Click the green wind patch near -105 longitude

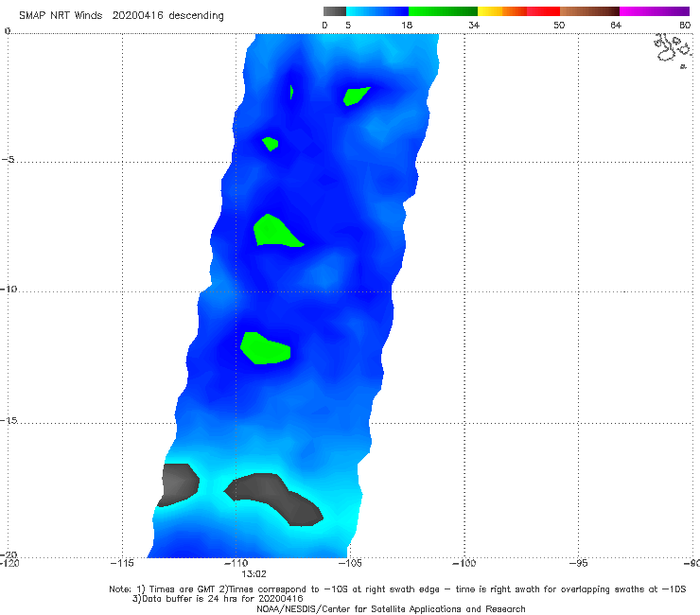356,96
